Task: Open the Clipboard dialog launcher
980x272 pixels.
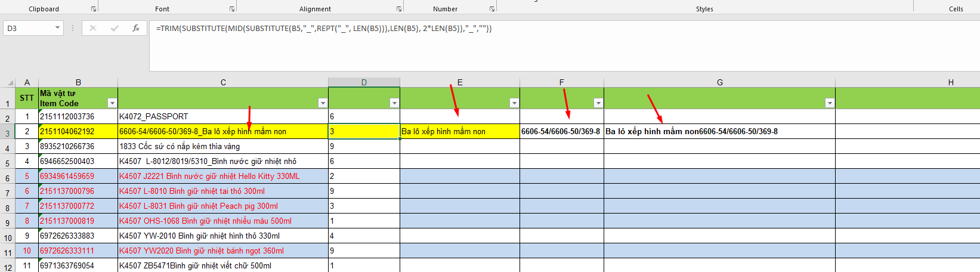Action: tap(94, 9)
